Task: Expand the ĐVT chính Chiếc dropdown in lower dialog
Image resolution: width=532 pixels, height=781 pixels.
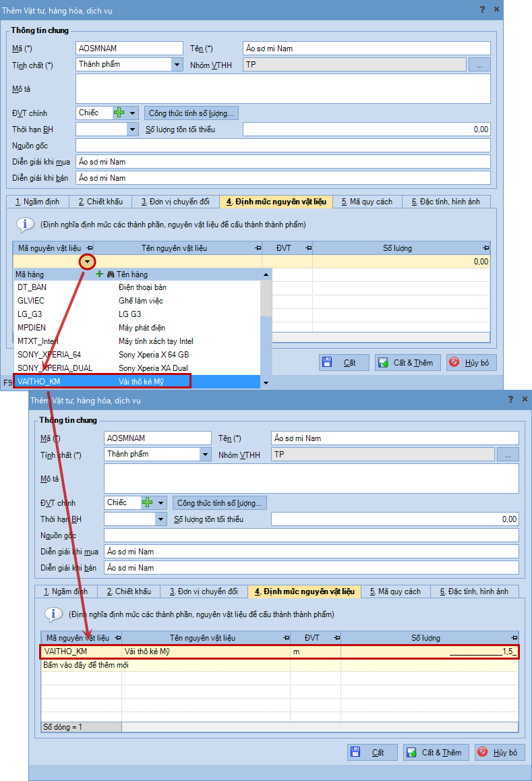Action: (161, 502)
